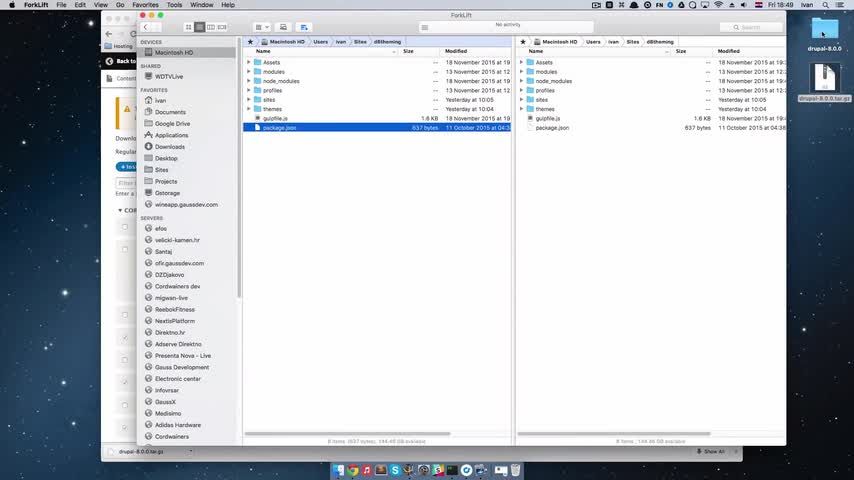The width and height of the screenshot is (854, 480).
Task: Connect to wineapp.gaussdev.com favorite
Action: (x=187, y=205)
